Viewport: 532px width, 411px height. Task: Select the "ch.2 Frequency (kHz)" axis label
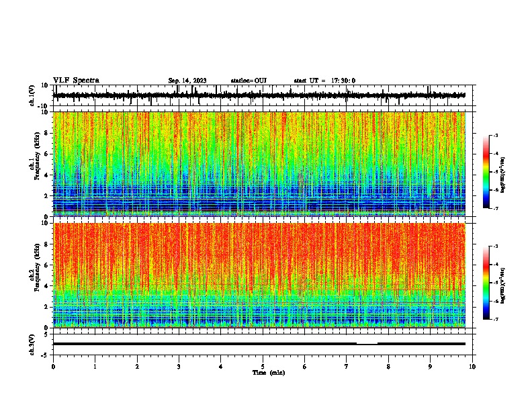point(34,268)
